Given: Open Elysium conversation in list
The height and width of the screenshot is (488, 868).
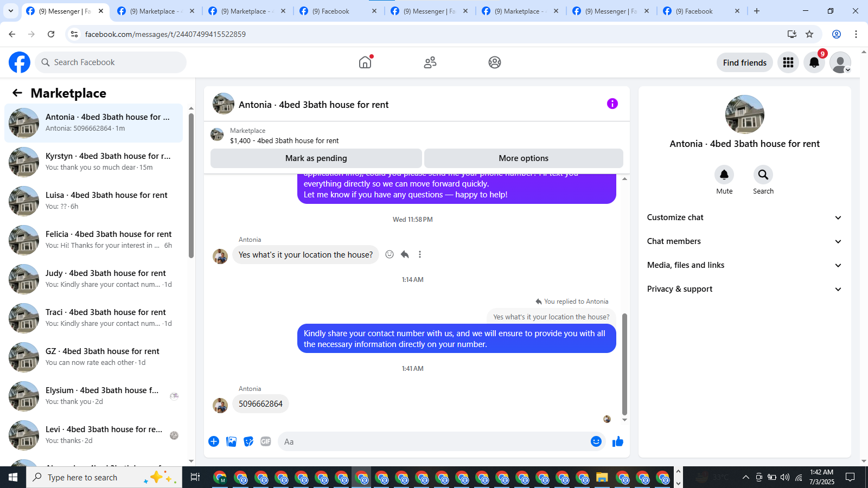Looking at the screenshot, I should [93, 396].
